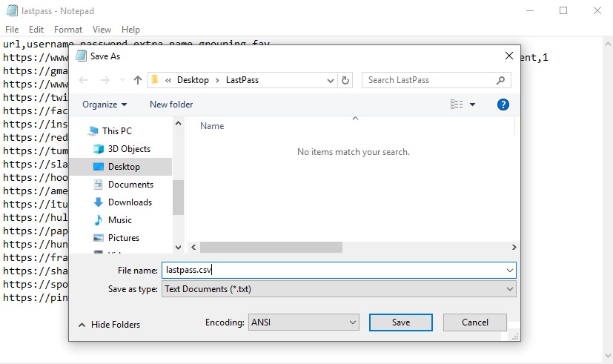Screen dimensions: 613x364
Task: Click the search magnifier icon
Action: (500, 80)
